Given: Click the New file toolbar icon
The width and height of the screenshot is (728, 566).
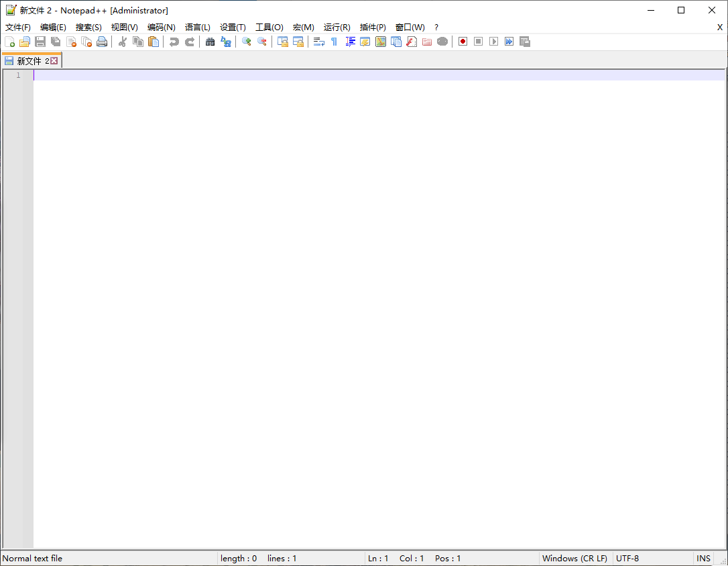Looking at the screenshot, I should click(9, 42).
